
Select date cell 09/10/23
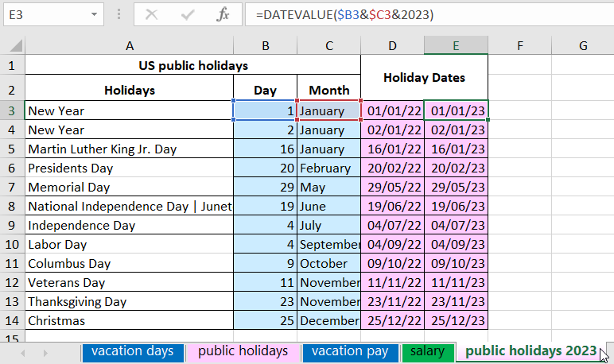coord(457,263)
